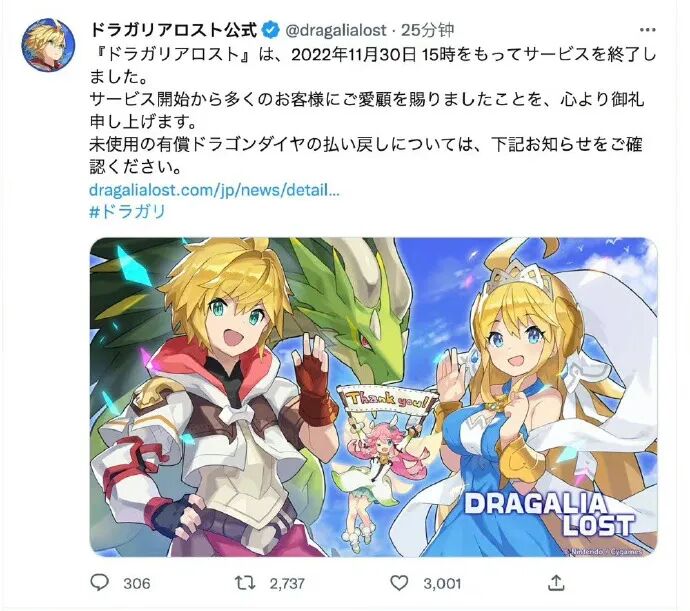Open dragalialost.com/jp/news/detail link
This screenshot has width=690, height=611.
tap(214, 190)
